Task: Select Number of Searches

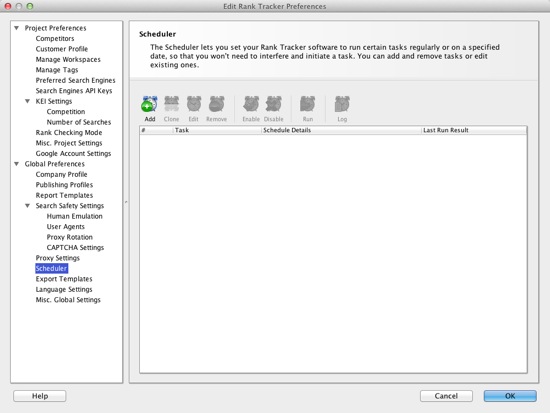Action: pos(79,122)
